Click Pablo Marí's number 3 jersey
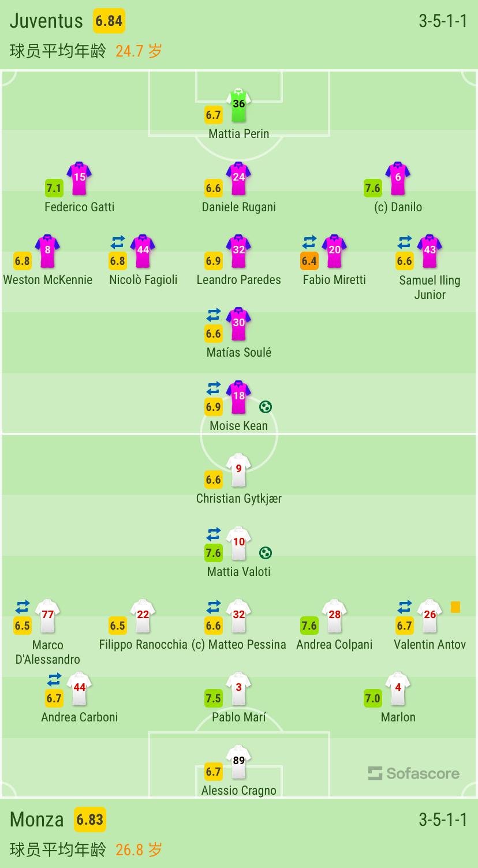 point(238,689)
